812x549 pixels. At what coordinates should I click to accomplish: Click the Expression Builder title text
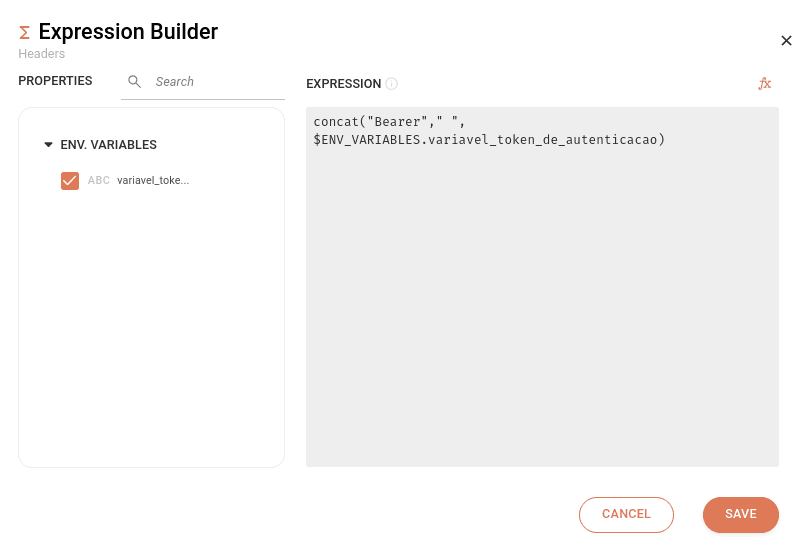tap(128, 32)
